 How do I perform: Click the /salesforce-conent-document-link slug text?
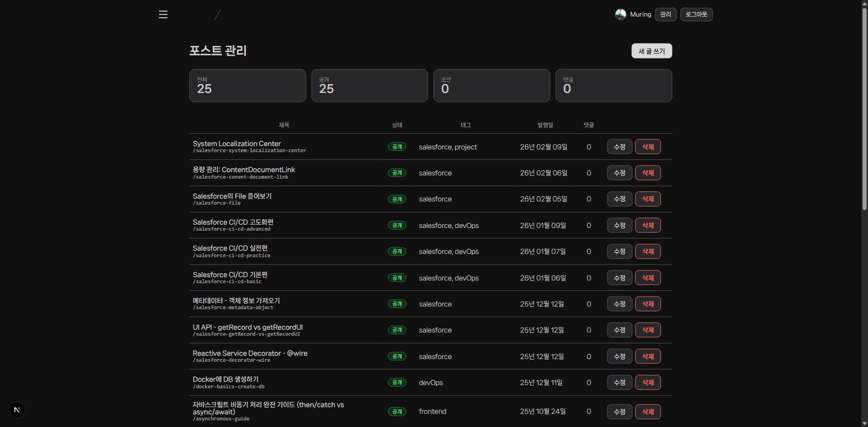click(x=240, y=177)
